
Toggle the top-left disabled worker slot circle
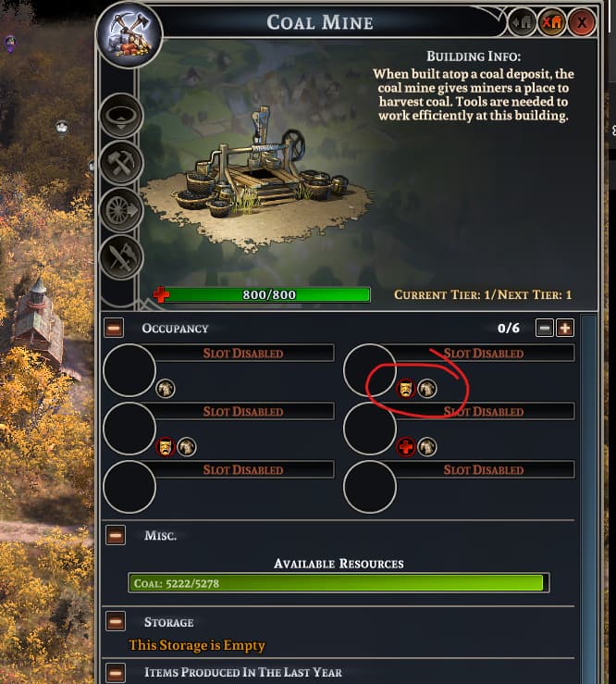(129, 370)
